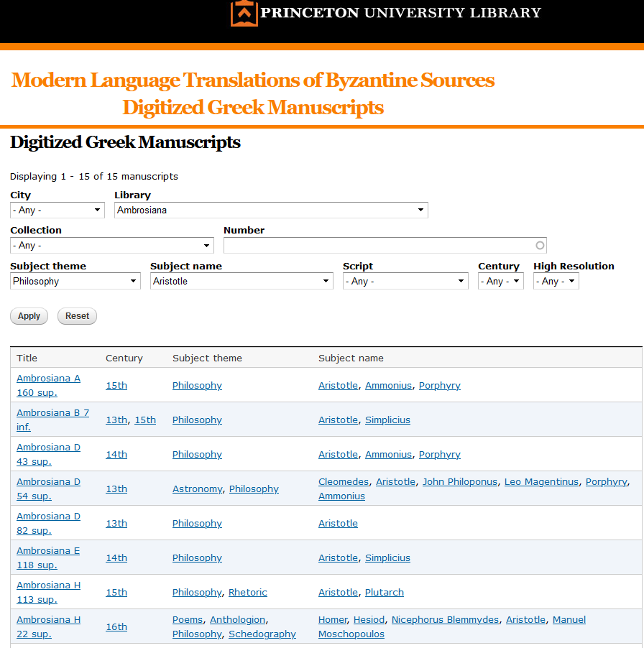Image resolution: width=644 pixels, height=648 pixels.
Task: Click Ammonius link in Ambrosiana A 160 row
Action: coord(389,385)
